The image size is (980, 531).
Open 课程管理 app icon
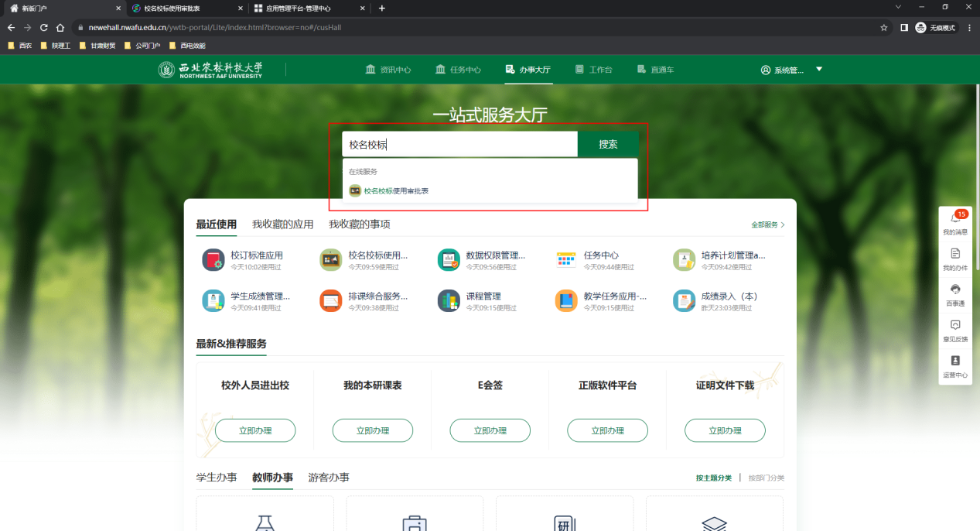[449, 301]
